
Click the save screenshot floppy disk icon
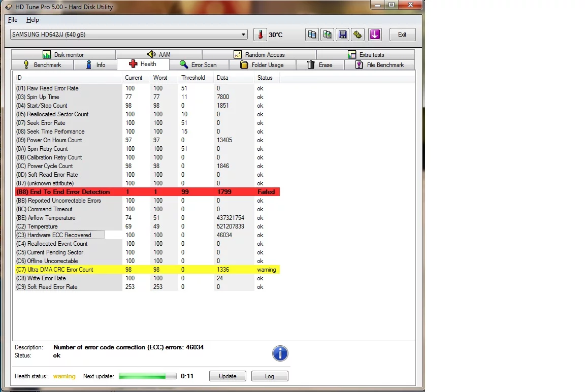click(x=342, y=35)
